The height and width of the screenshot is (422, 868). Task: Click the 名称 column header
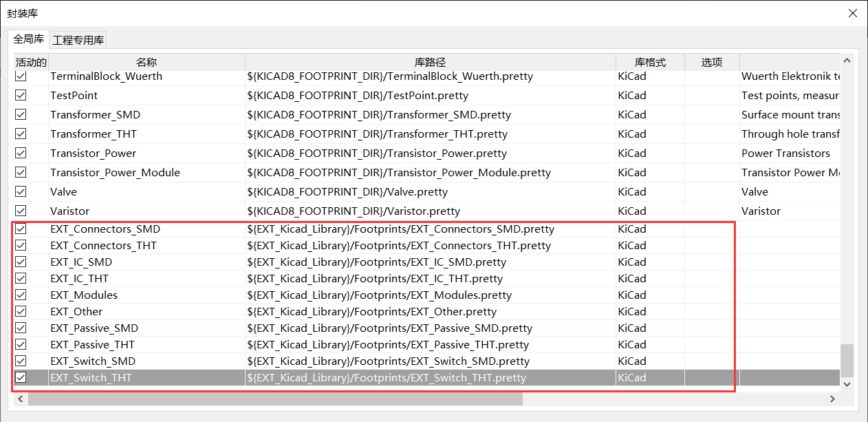(147, 62)
